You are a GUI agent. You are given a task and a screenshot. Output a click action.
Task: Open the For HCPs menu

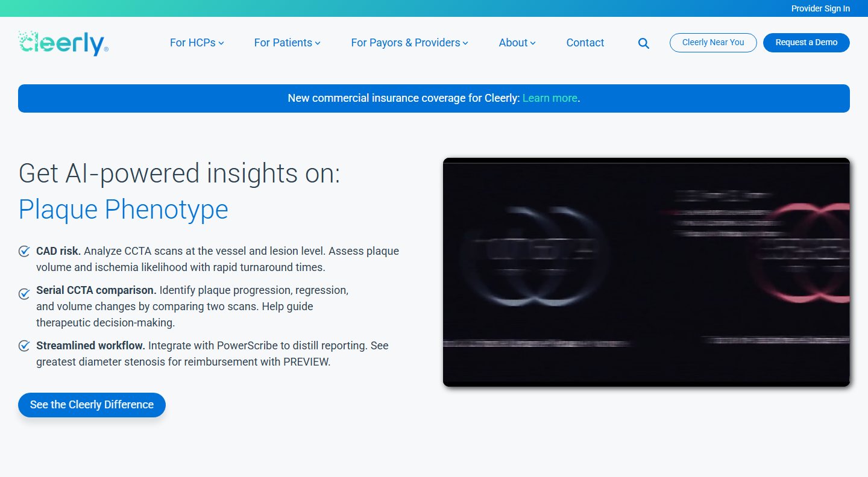(x=193, y=43)
